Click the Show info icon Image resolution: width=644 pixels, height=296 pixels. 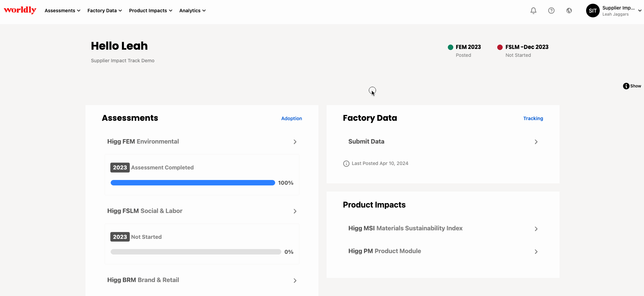point(626,86)
